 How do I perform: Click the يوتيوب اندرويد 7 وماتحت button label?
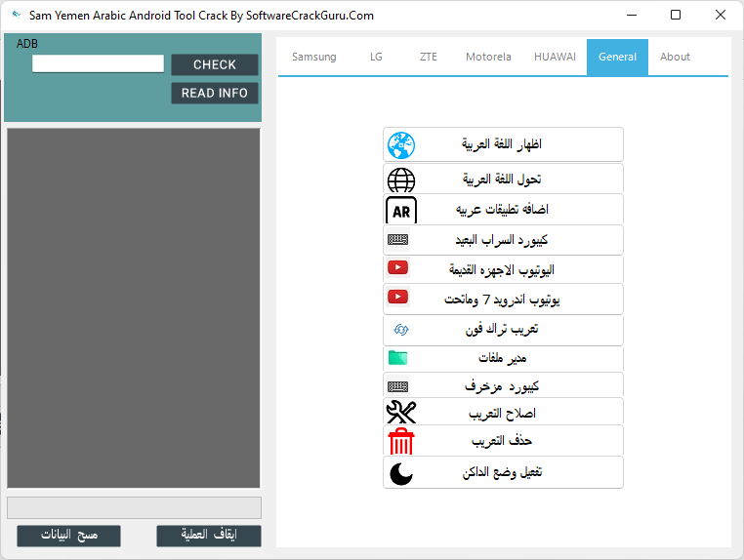click(502, 300)
